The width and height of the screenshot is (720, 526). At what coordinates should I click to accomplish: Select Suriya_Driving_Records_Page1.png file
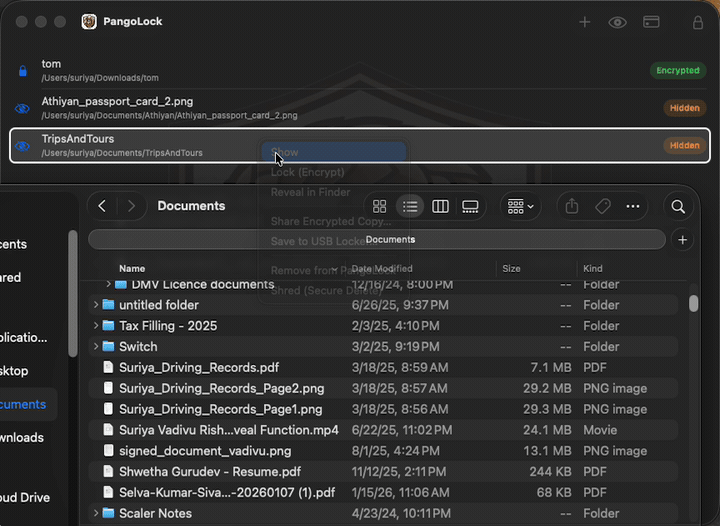pyautogui.click(x=383, y=409)
